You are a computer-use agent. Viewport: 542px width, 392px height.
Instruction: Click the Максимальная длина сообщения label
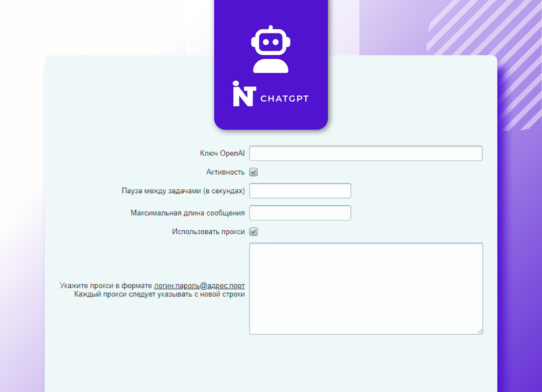pyautogui.click(x=188, y=213)
